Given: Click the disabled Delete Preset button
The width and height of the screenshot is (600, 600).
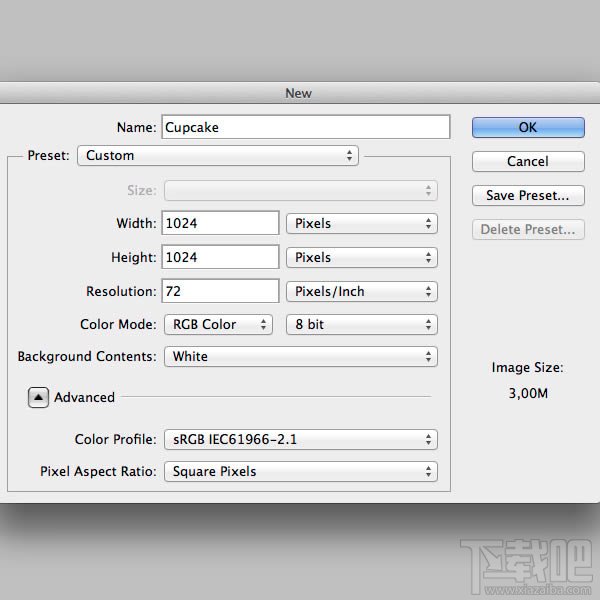Looking at the screenshot, I should tap(528, 230).
